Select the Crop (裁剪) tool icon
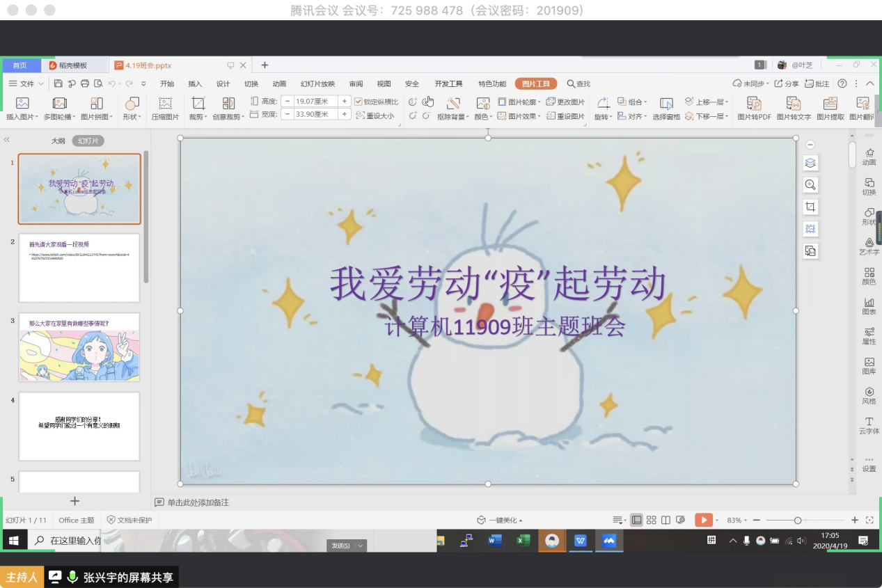The height and width of the screenshot is (588, 882). coord(198,104)
